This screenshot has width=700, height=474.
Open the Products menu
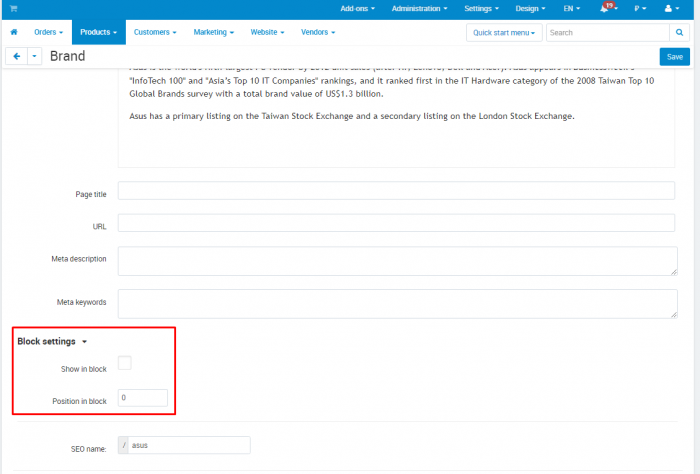click(99, 32)
